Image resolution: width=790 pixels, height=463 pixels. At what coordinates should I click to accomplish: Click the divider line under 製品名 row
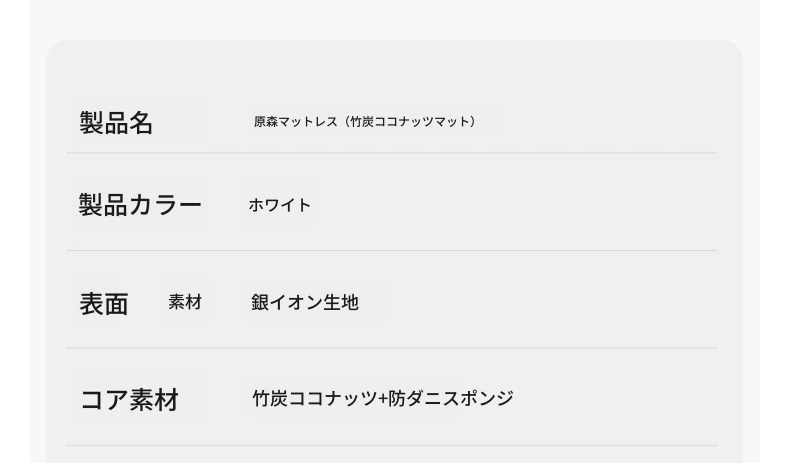[392, 153]
